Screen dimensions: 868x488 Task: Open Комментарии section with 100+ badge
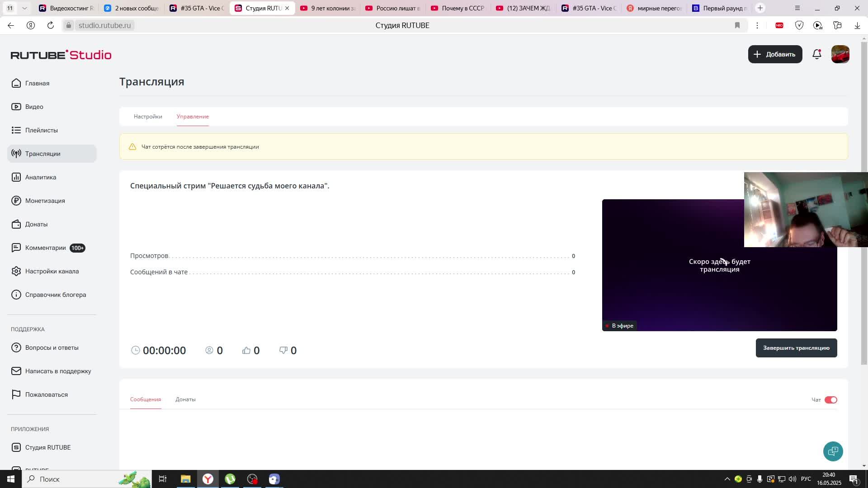46,248
